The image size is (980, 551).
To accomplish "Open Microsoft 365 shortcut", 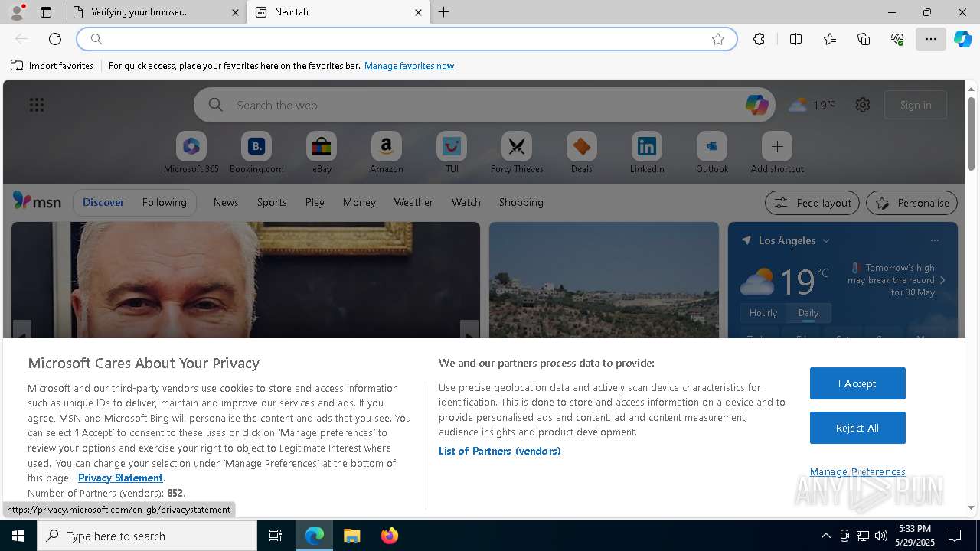I will 191,152.
